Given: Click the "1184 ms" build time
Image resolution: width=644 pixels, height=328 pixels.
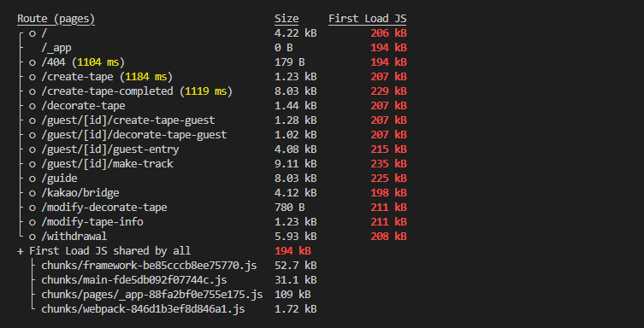Looking at the screenshot, I should (145, 77).
